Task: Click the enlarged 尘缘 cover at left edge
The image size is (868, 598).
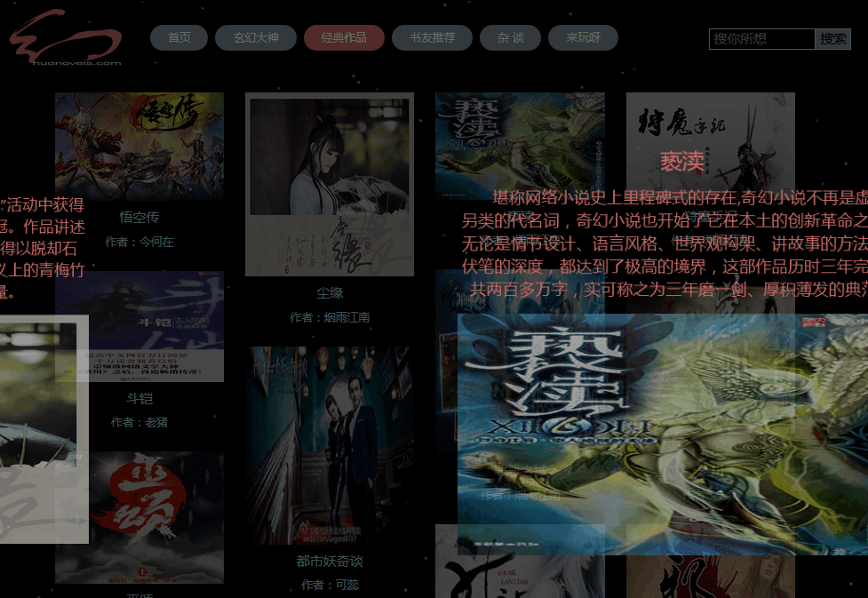Action: pos(44,429)
